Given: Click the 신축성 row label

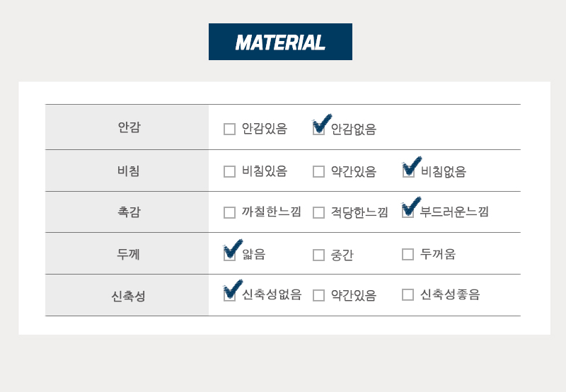Looking at the screenshot, I should click(128, 296).
